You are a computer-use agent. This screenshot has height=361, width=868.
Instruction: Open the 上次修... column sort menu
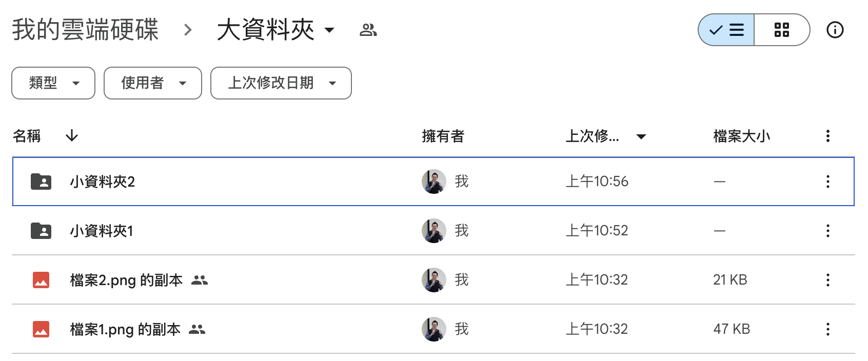(641, 136)
